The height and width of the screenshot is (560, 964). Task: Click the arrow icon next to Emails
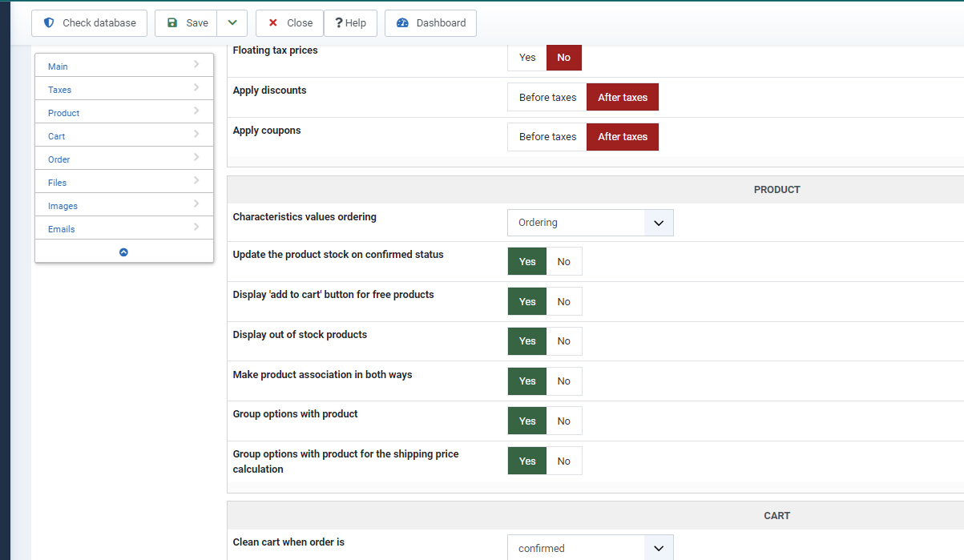[196, 228]
